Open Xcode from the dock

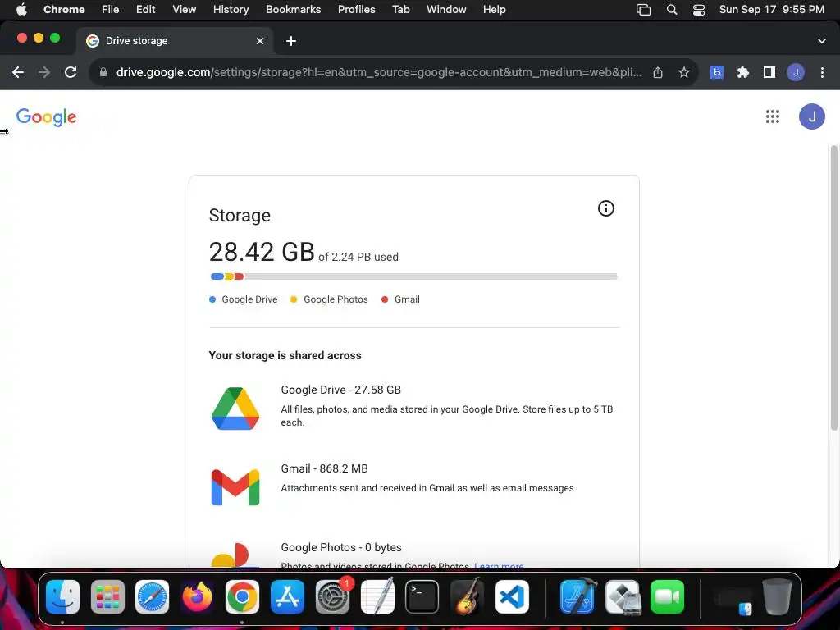(577, 596)
